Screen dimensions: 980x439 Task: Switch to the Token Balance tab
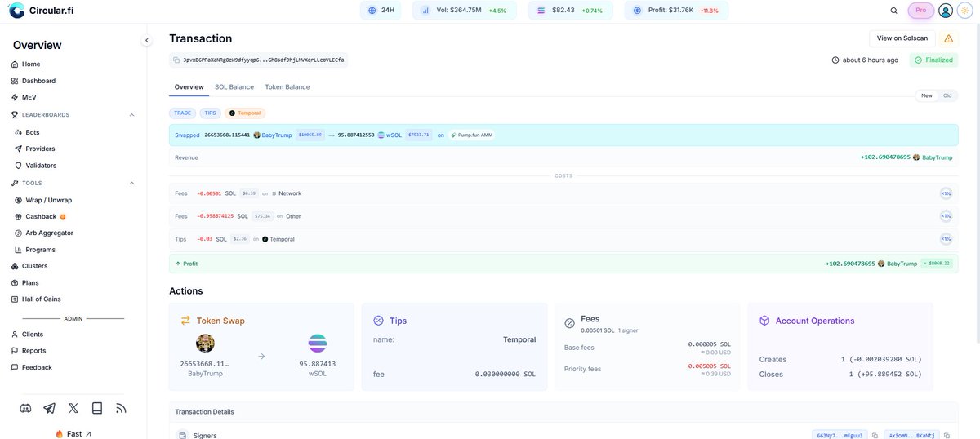click(287, 86)
